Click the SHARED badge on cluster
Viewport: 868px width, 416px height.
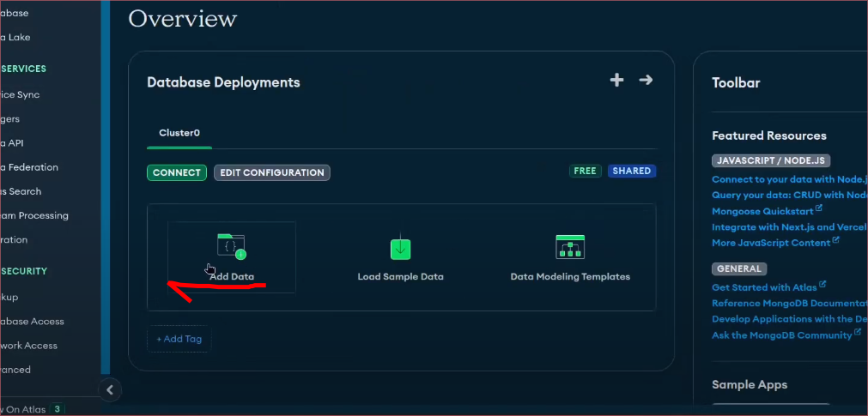(632, 172)
